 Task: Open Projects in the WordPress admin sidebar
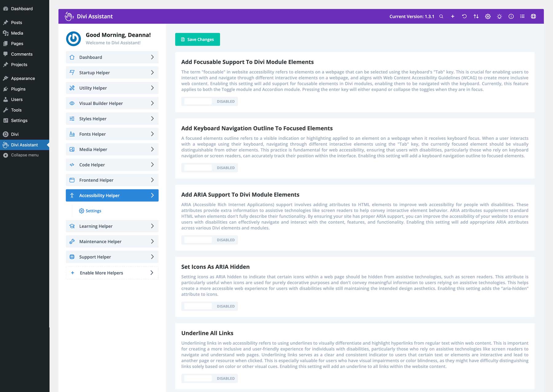point(25,64)
